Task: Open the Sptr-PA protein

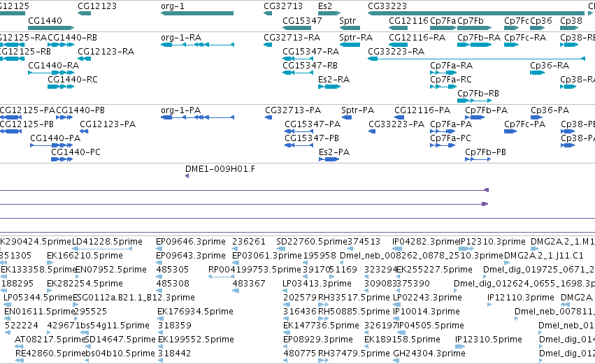Action: tap(357, 110)
